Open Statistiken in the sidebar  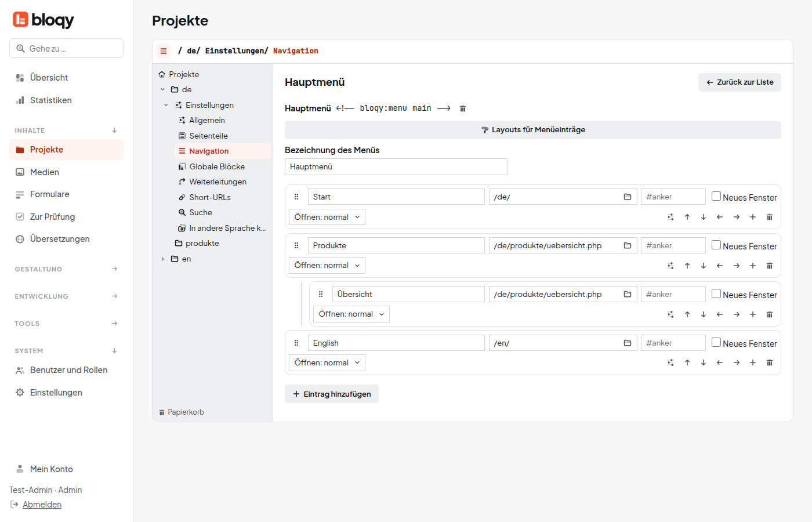coord(66,100)
